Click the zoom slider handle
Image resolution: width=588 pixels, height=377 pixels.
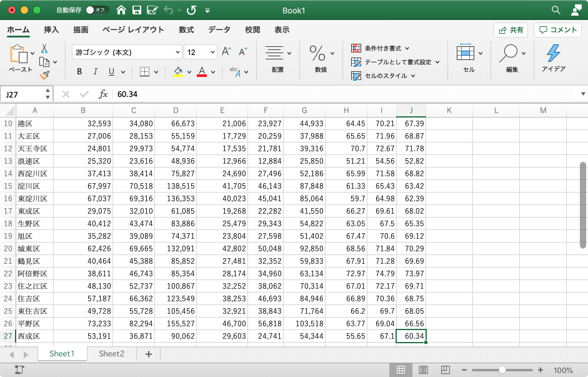[502, 370]
